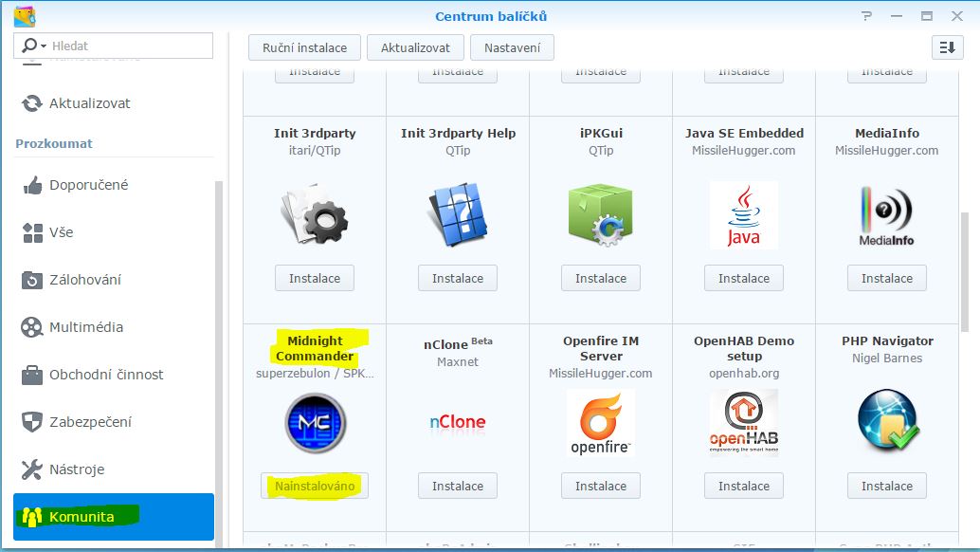The width and height of the screenshot is (980, 552).
Task: Select the Java SE Embedded icon
Action: 744,215
